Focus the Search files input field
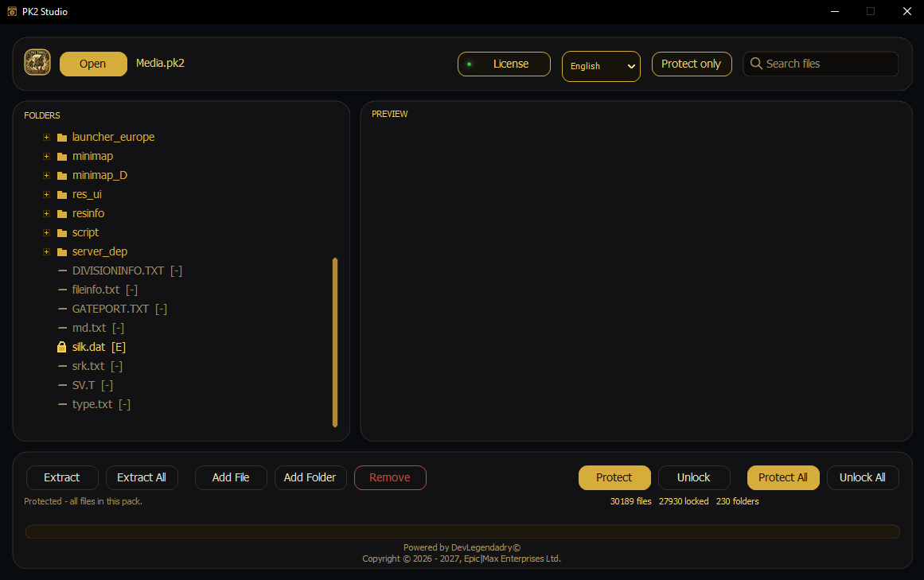Image resolution: width=924 pixels, height=580 pixels. (821, 64)
